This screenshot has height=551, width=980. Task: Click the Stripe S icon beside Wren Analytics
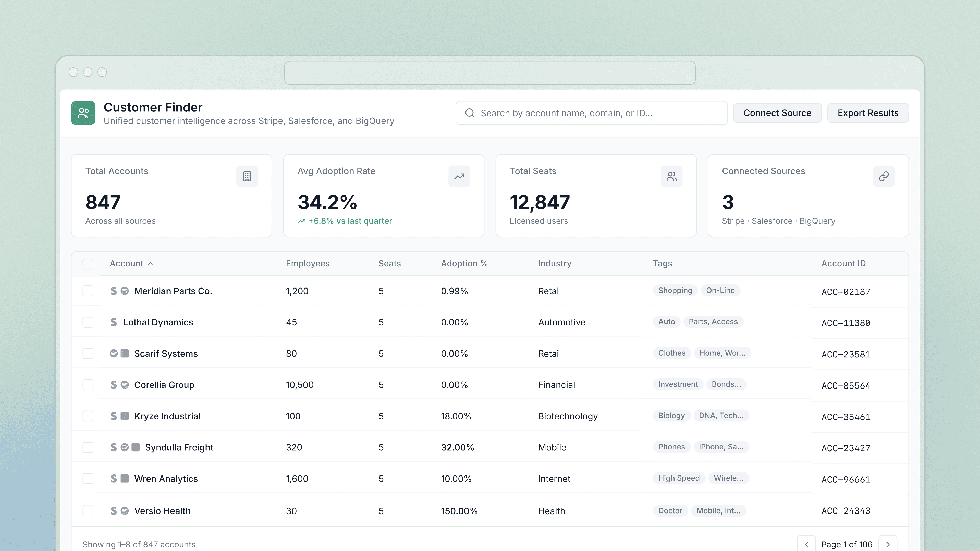[114, 478]
